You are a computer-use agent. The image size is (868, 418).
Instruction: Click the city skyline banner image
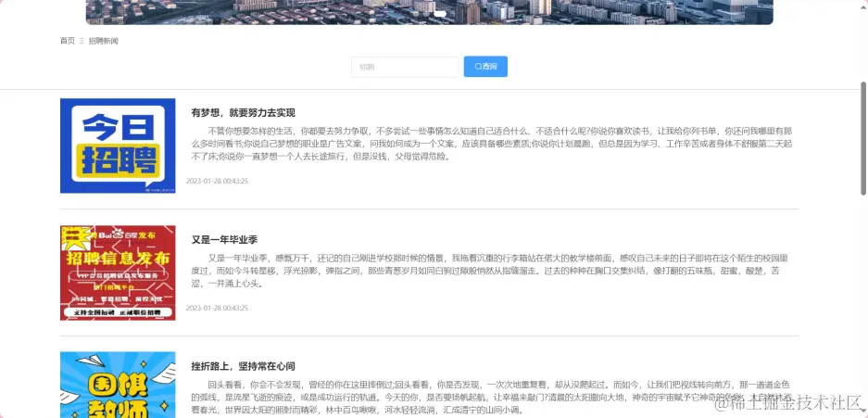pos(430,12)
